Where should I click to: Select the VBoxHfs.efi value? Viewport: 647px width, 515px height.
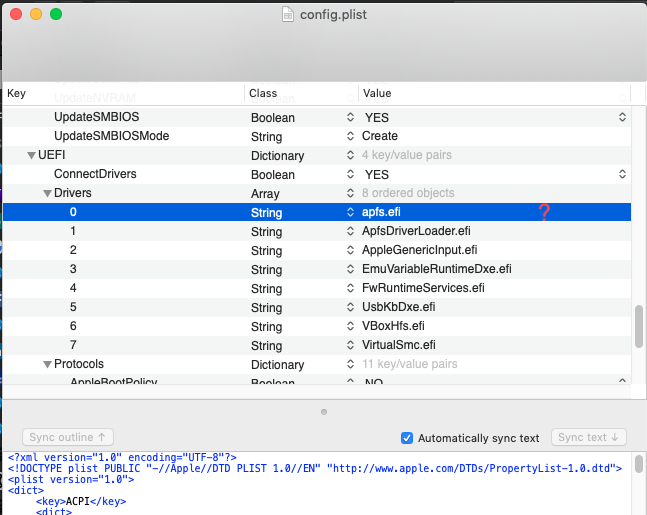click(393, 326)
